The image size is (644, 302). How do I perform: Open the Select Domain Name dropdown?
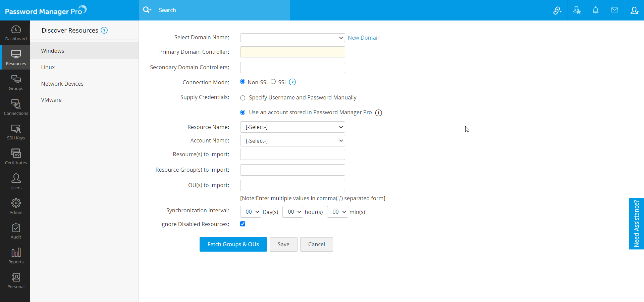click(x=292, y=38)
